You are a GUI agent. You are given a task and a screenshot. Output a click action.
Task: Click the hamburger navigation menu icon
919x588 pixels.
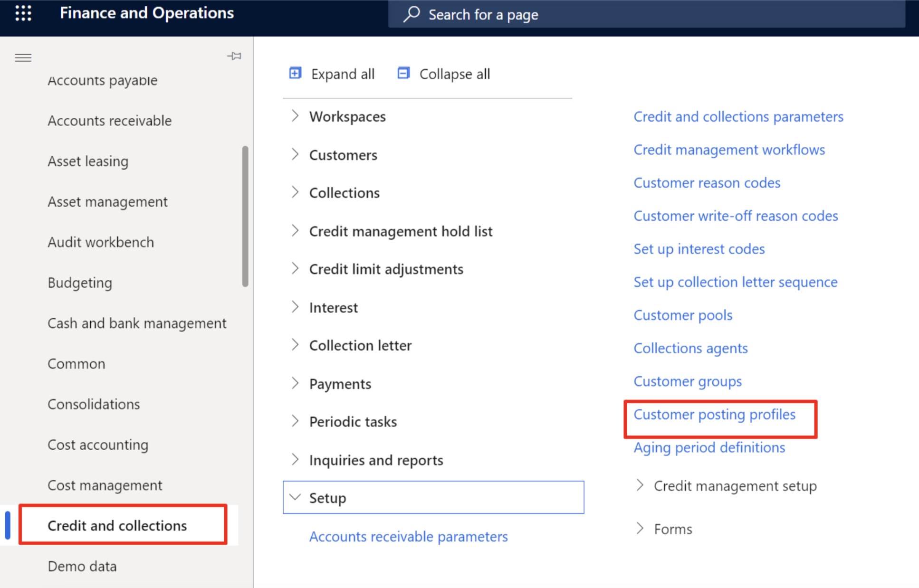(x=23, y=58)
